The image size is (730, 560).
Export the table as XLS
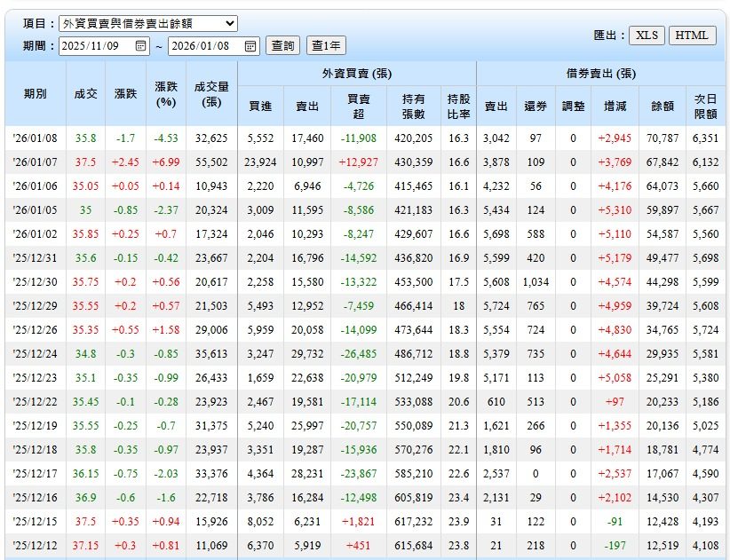[x=647, y=35]
